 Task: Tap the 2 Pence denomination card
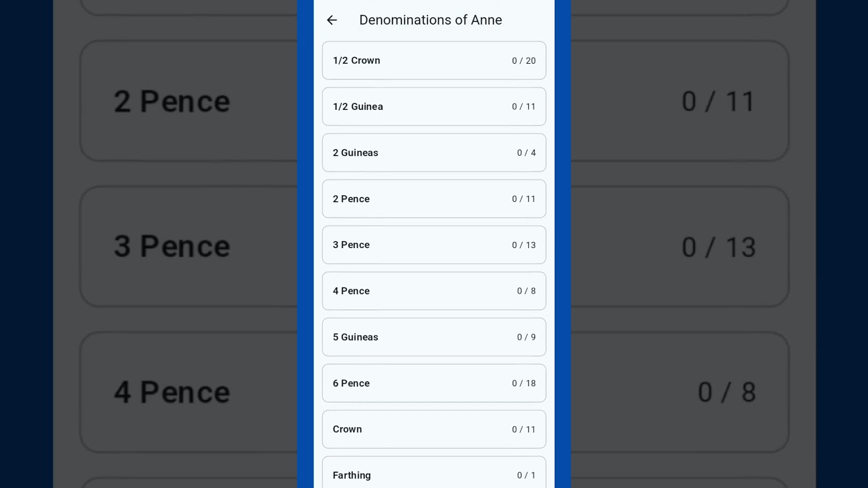click(433, 199)
